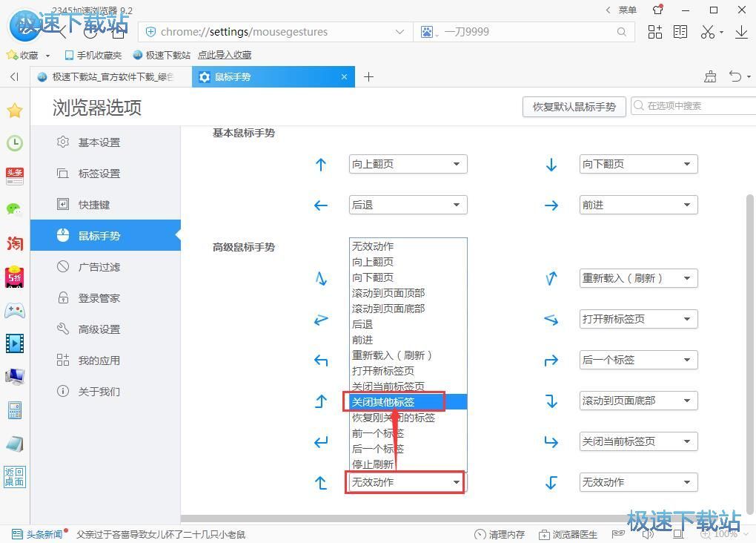Click the 返回桌面 sidebar button

coord(15,477)
